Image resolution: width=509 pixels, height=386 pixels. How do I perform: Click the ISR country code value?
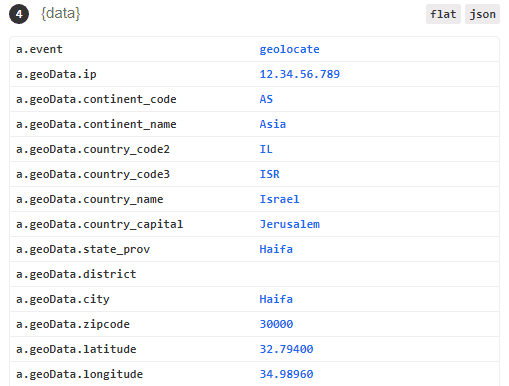click(x=269, y=174)
